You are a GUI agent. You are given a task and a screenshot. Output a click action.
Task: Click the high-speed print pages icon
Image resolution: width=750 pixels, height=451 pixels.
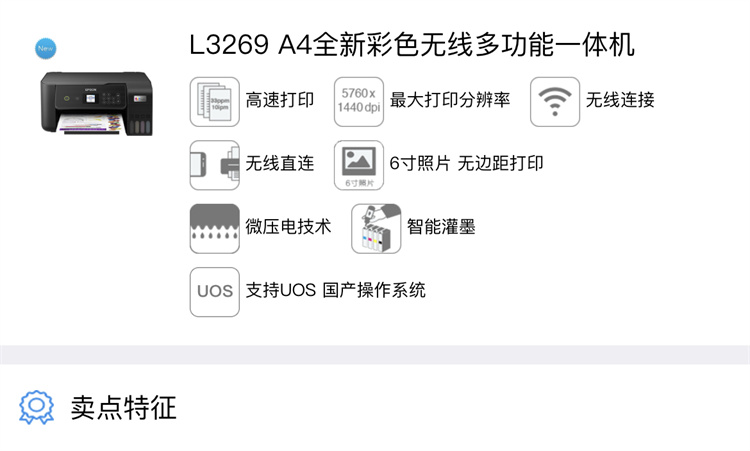214,102
